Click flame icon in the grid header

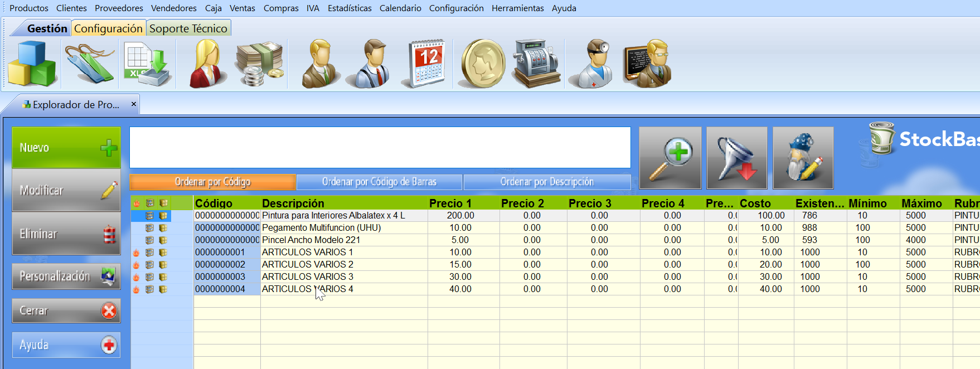point(136,203)
